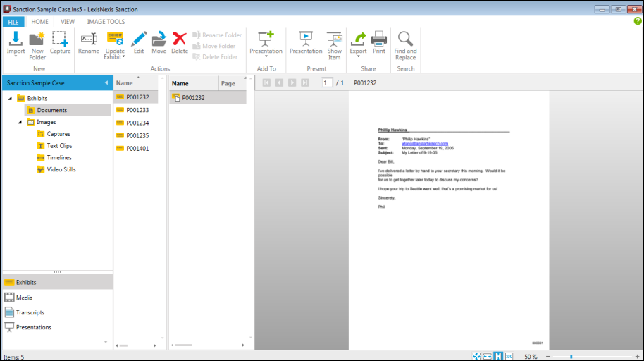Click the Edit pencil icon

point(139,39)
